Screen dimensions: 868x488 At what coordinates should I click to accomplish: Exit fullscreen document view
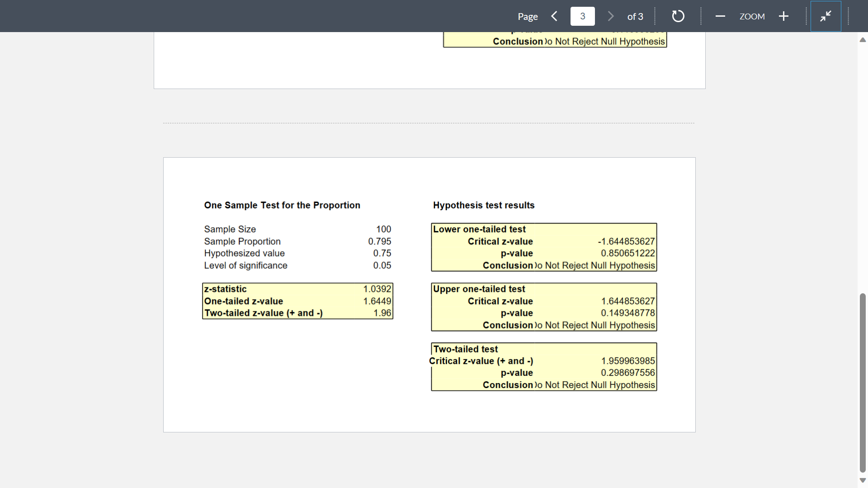click(826, 16)
